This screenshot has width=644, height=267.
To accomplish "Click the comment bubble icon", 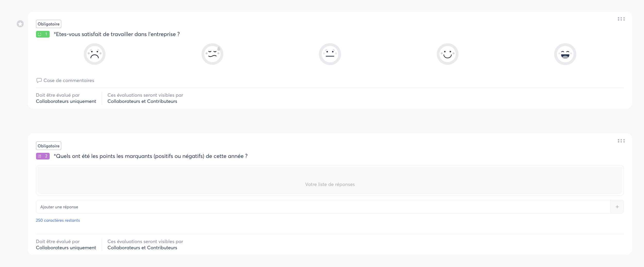I will pos(39,81).
